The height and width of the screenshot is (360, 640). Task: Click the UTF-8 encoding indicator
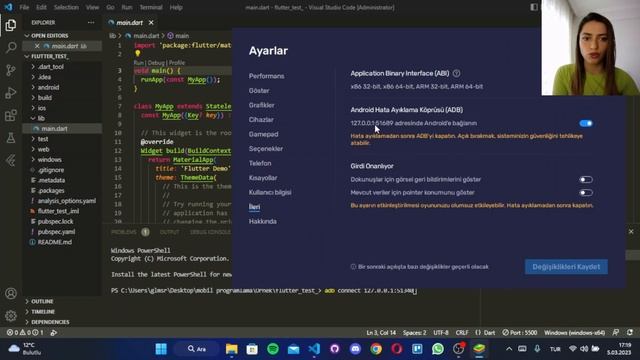(441, 333)
